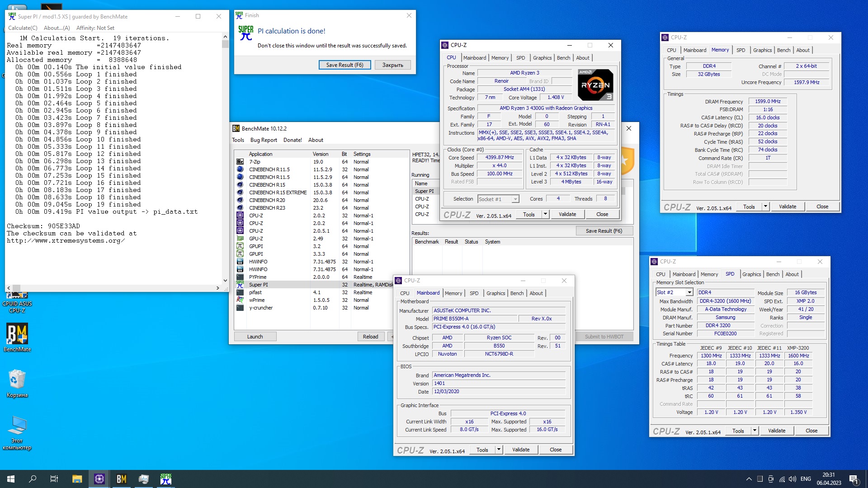The width and height of the screenshot is (868, 488).
Task: Click the GPUPI 3.2 application icon
Action: [x=240, y=246]
